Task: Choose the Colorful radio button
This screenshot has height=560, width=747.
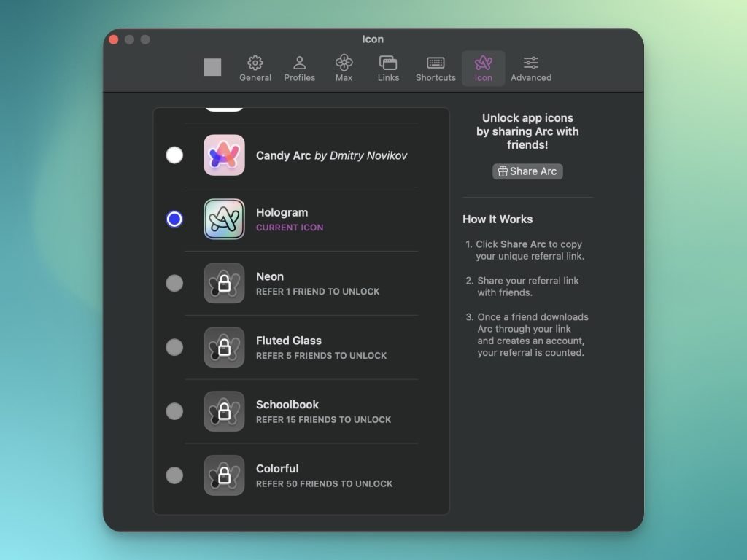Action: [174, 475]
